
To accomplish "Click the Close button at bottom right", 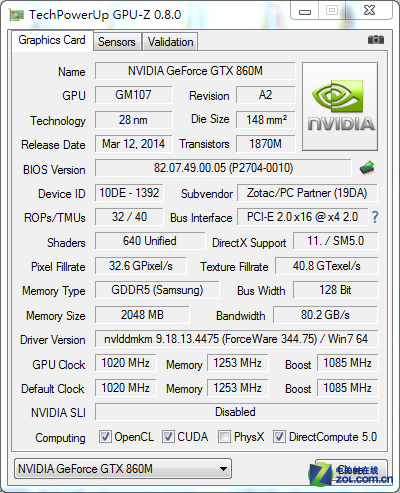I will 352,470.
